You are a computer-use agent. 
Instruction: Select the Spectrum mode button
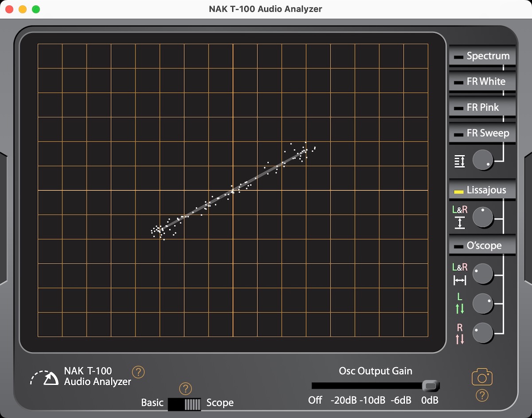482,56
